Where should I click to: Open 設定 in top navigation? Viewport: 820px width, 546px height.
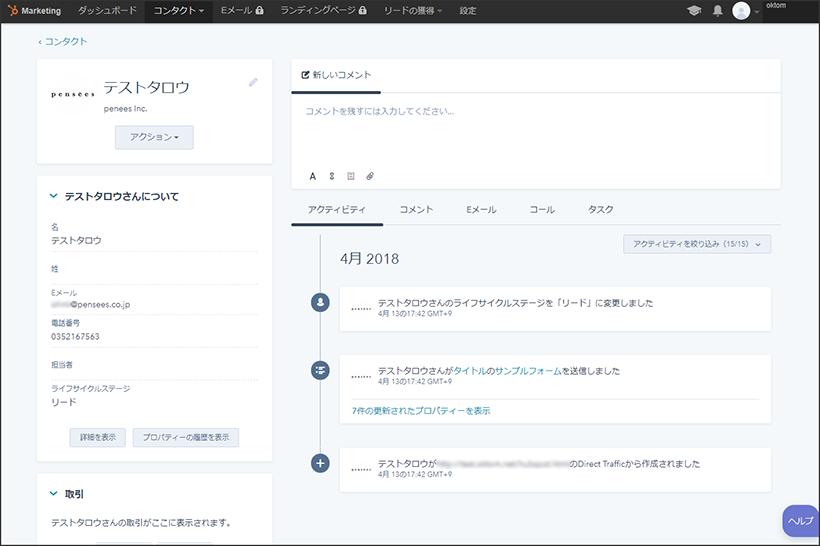(468, 10)
